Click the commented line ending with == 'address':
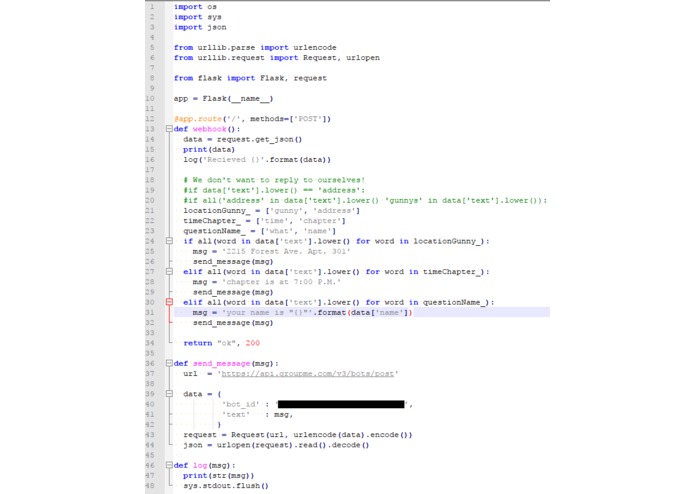This screenshot has height=494, width=695. point(274,191)
